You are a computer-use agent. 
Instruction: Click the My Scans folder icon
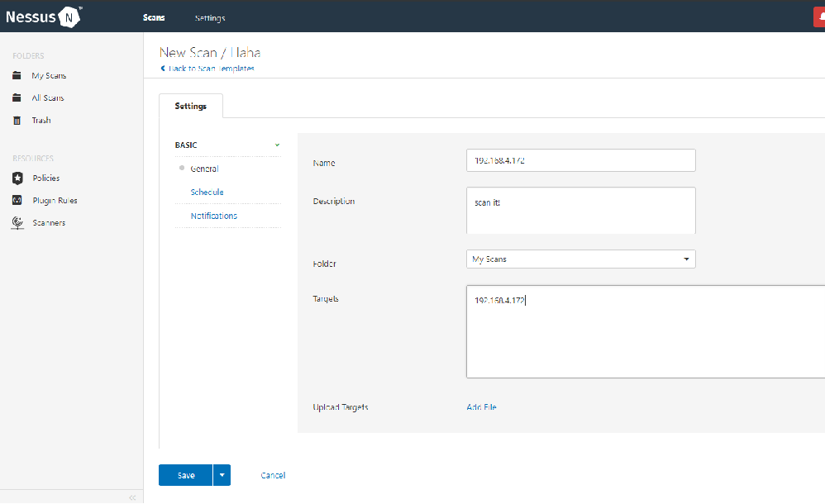pyautogui.click(x=17, y=76)
